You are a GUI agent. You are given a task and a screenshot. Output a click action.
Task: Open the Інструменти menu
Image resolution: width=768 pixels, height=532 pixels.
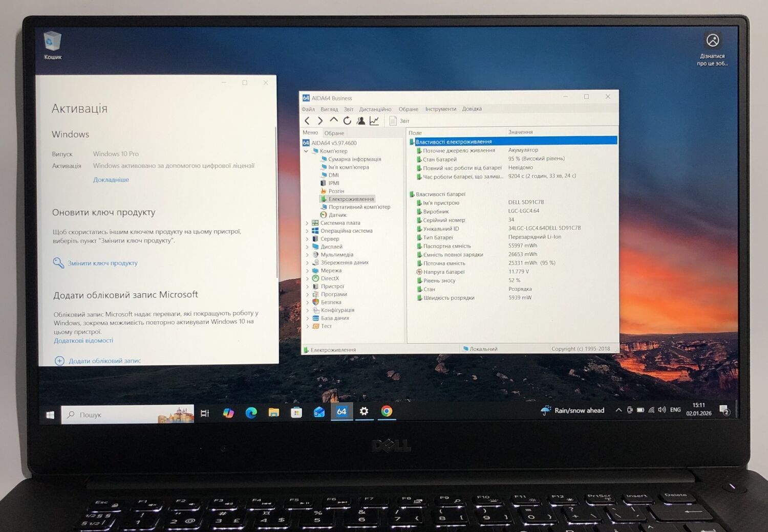coord(440,109)
